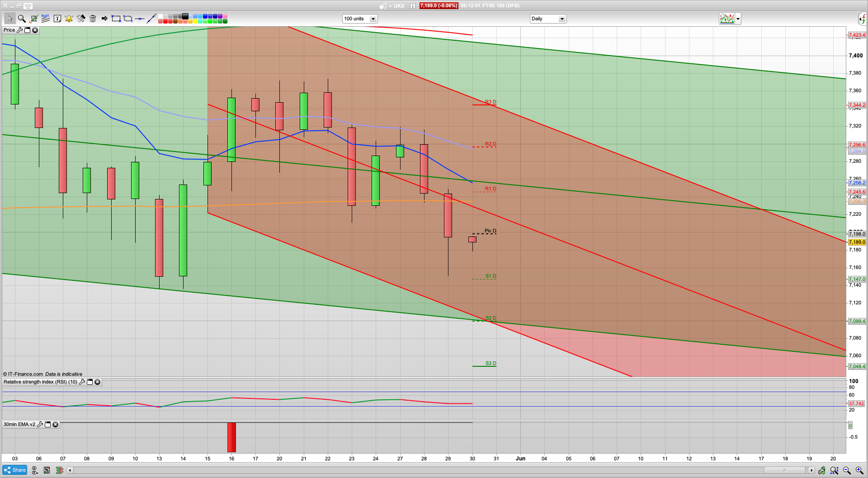Click the R1 D pivot label

coord(491,189)
